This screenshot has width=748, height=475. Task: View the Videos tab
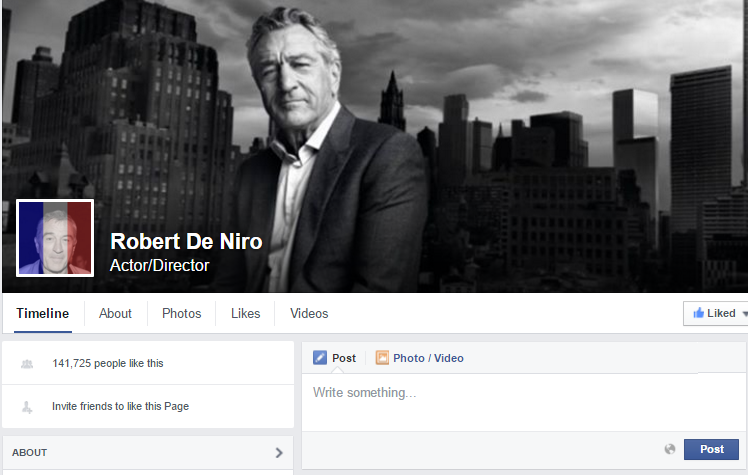click(309, 313)
